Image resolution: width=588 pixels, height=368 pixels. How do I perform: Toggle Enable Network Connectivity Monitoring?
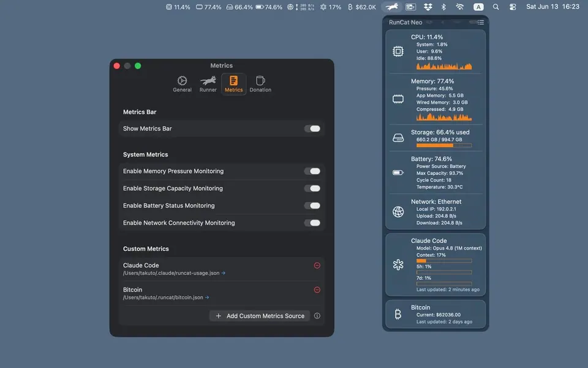[x=312, y=223]
